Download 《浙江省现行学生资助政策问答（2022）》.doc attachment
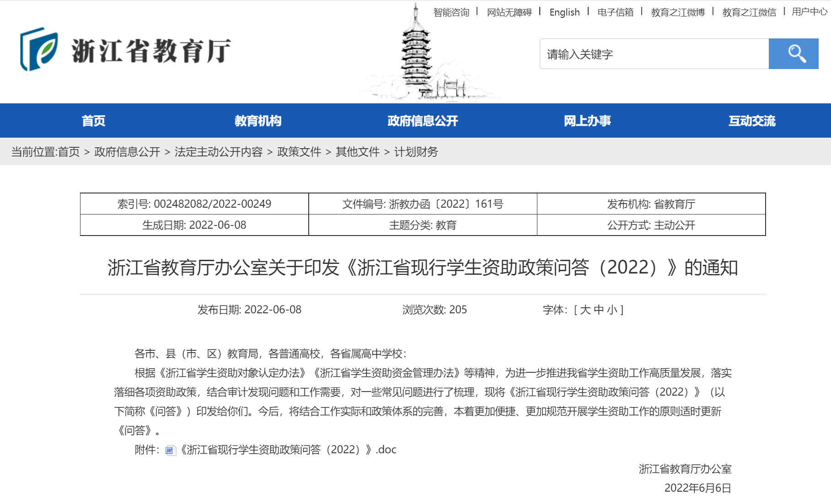 288,450
